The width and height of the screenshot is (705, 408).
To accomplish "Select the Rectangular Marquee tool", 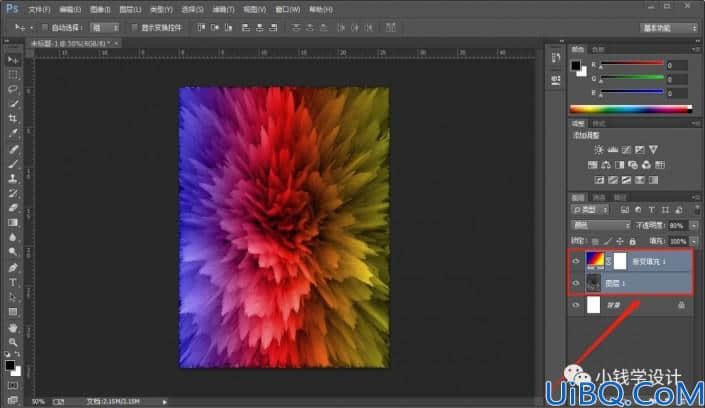I will pyautogui.click(x=13, y=75).
